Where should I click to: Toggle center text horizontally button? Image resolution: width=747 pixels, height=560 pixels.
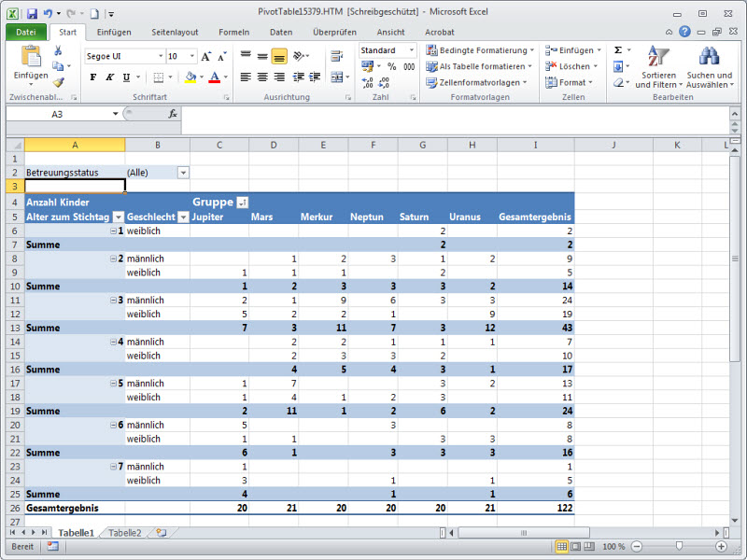tap(262, 77)
